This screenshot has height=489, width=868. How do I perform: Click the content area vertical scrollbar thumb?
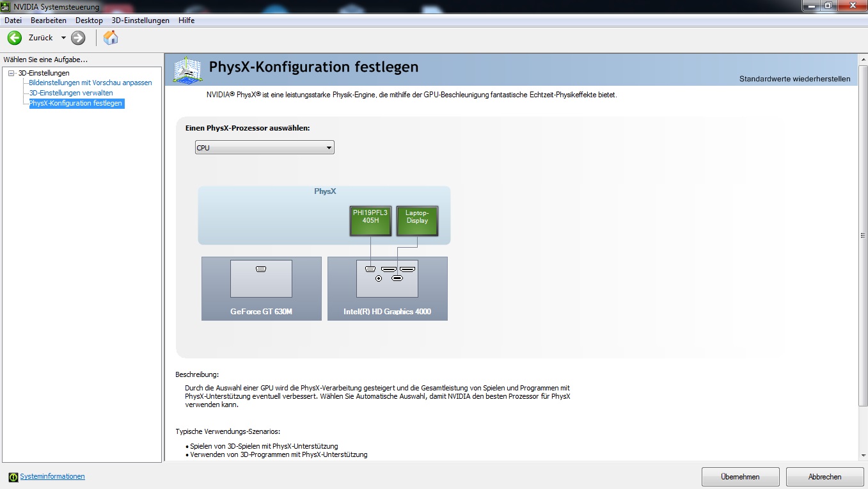(x=862, y=234)
